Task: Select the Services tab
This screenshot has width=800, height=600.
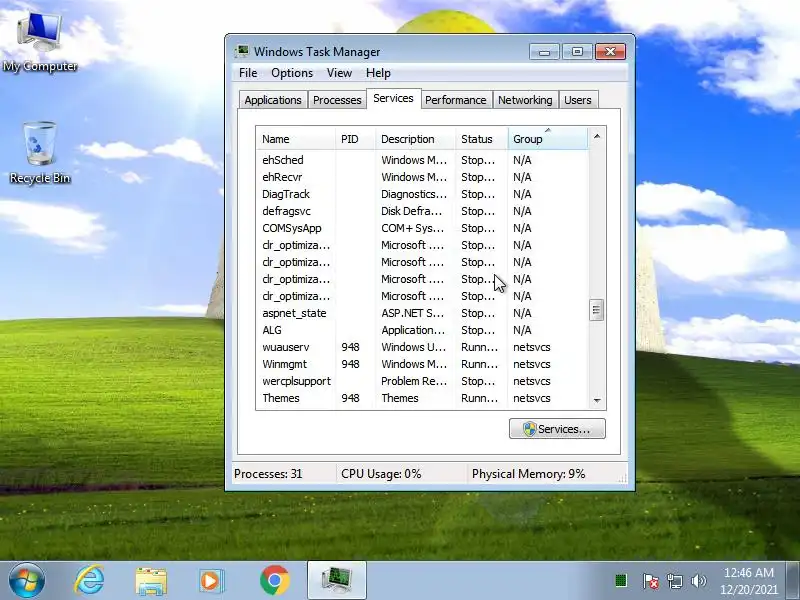Action: pyautogui.click(x=393, y=98)
